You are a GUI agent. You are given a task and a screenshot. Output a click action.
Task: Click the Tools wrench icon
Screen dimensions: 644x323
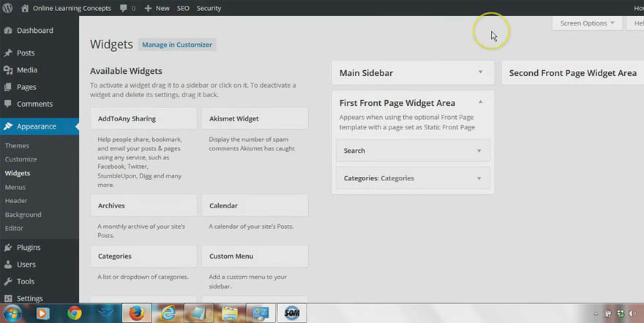coord(8,281)
